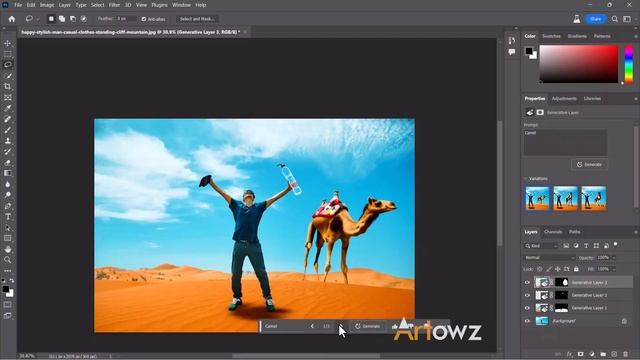Add layer style fx icon
640x360 pixels.
click(x=569, y=354)
